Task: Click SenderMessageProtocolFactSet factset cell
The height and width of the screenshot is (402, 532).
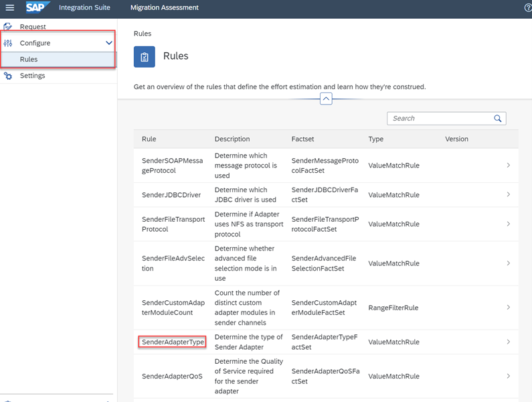Action: click(x=325, y=165)
